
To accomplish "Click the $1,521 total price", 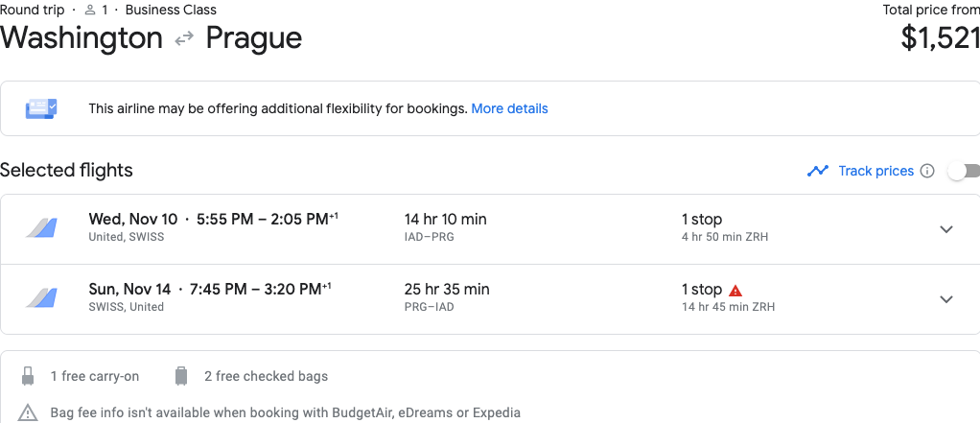I will click(940, 37).
